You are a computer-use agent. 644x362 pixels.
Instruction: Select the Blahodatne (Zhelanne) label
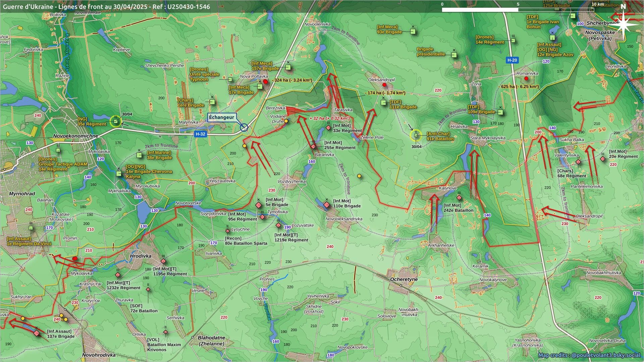pos(212,341)
